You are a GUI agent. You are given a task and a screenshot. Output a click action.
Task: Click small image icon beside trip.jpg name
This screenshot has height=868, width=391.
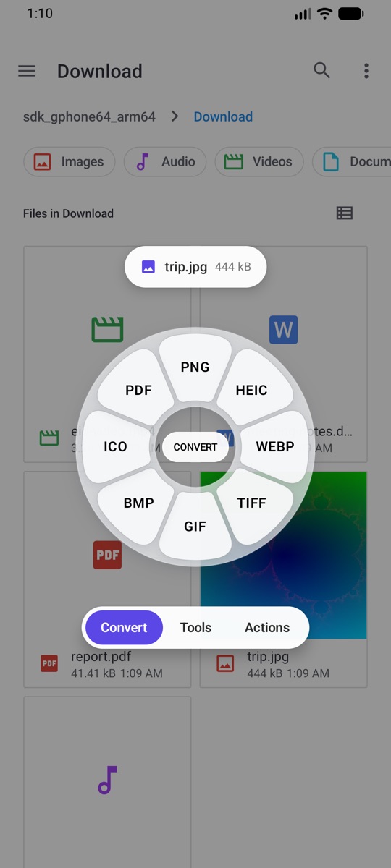coord(225,663)
